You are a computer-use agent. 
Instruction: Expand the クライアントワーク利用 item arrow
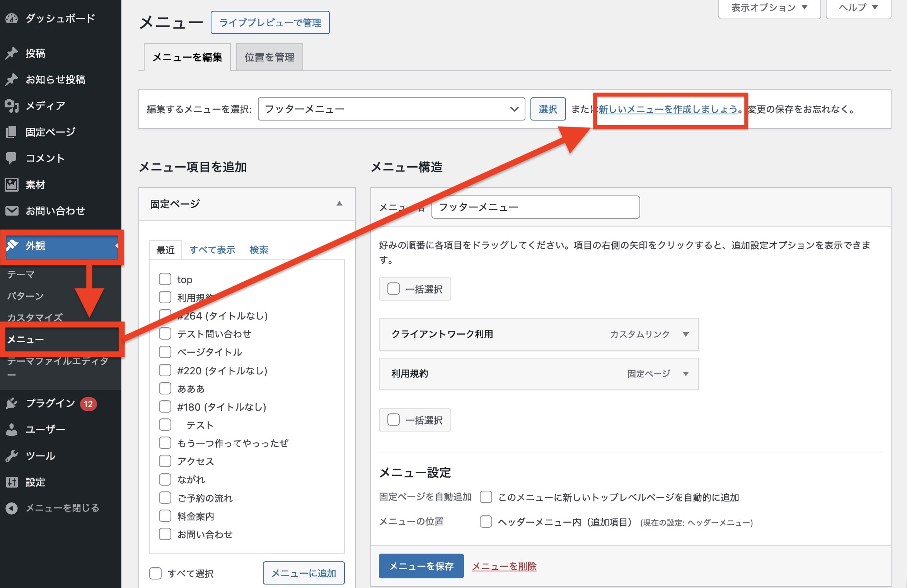point(685,334)
